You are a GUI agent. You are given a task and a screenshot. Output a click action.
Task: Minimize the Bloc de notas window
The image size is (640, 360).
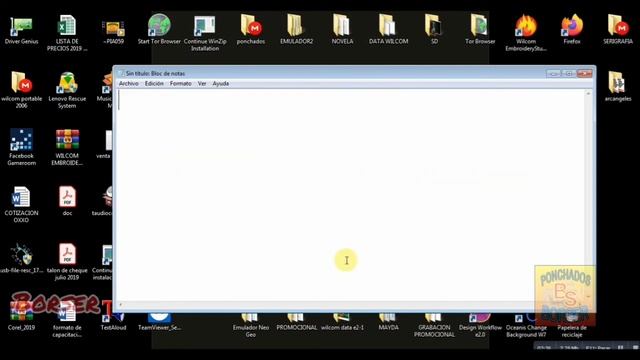tap(553, 73)
